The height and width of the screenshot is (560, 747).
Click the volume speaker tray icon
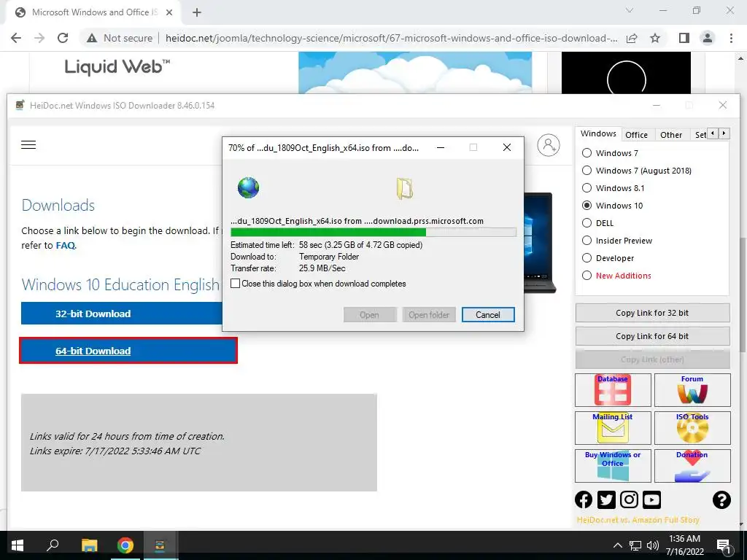(653, 545)
